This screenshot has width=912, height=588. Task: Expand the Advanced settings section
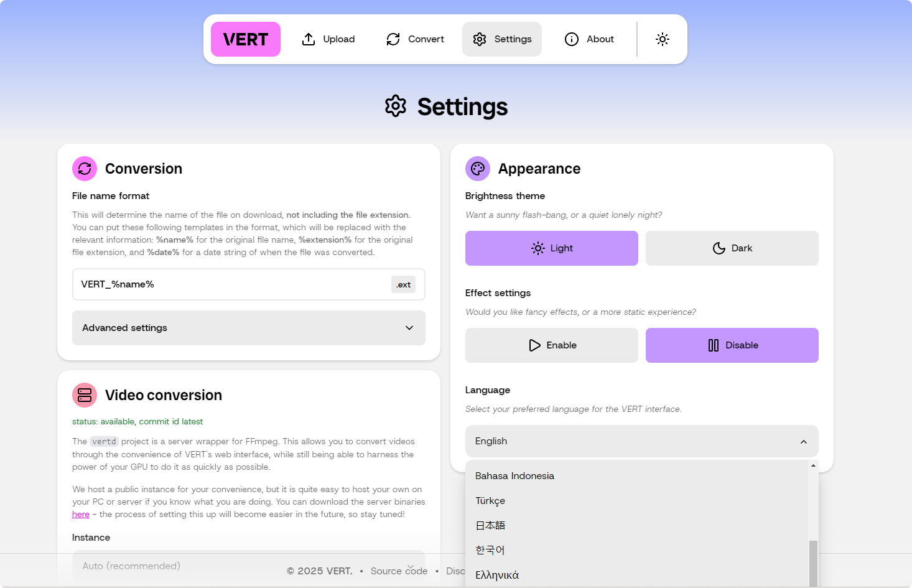click(x=248, y=328)
